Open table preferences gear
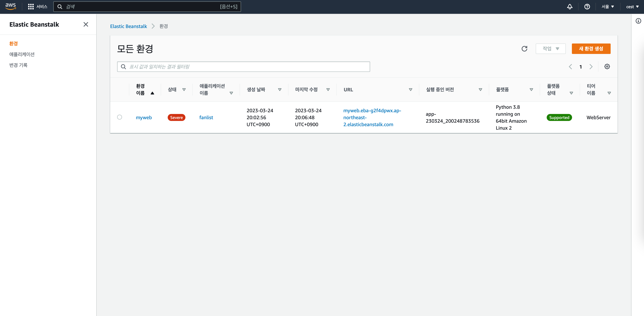644x316 pixels. pyautogui.click(x=607, y=67)
